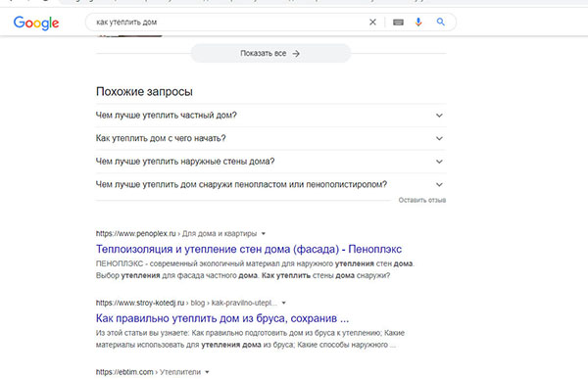Open dropdown arrow next to stroy-kotedj.ru URL
The width and height of the screenshot is (588, 380).
284,303
